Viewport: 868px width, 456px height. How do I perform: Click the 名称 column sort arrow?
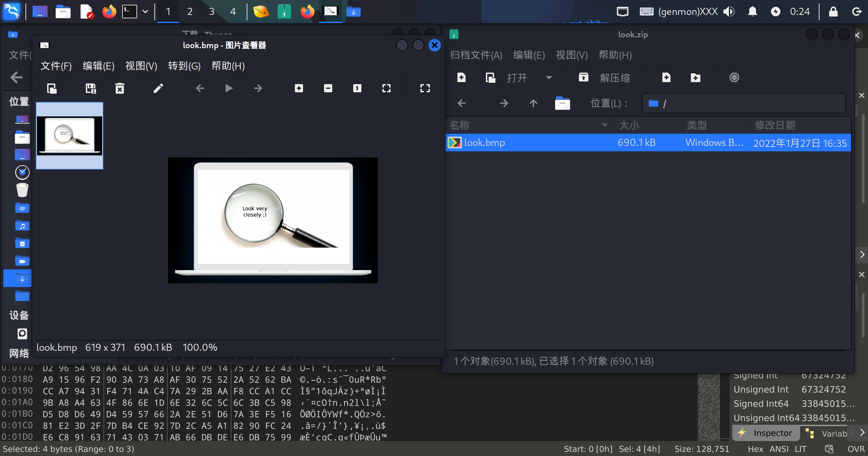tap(604, 125)
